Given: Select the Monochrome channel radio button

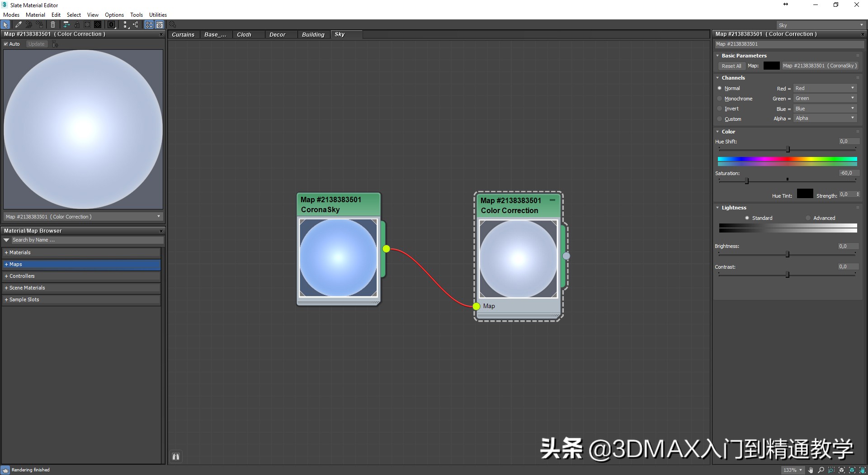Looking at the screenshot, I should click(720, 99).
